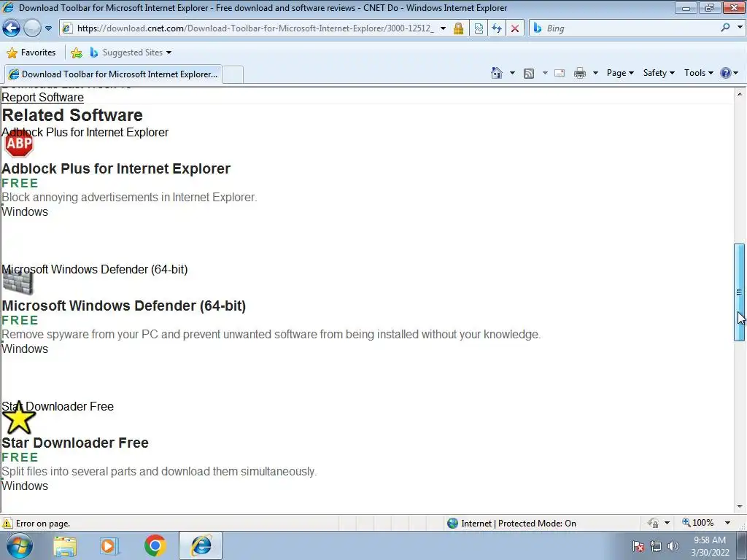
Task: Expand the feeds dropdown arrow
Action: (544, 73)
